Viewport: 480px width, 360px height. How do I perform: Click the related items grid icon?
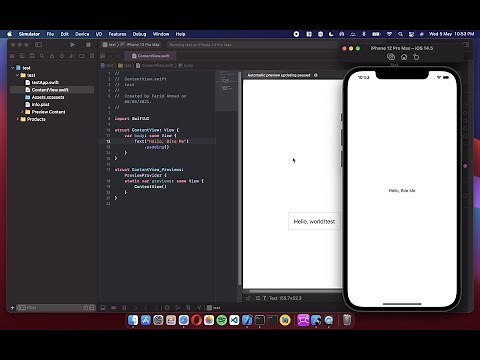click(x=103, y=56)
